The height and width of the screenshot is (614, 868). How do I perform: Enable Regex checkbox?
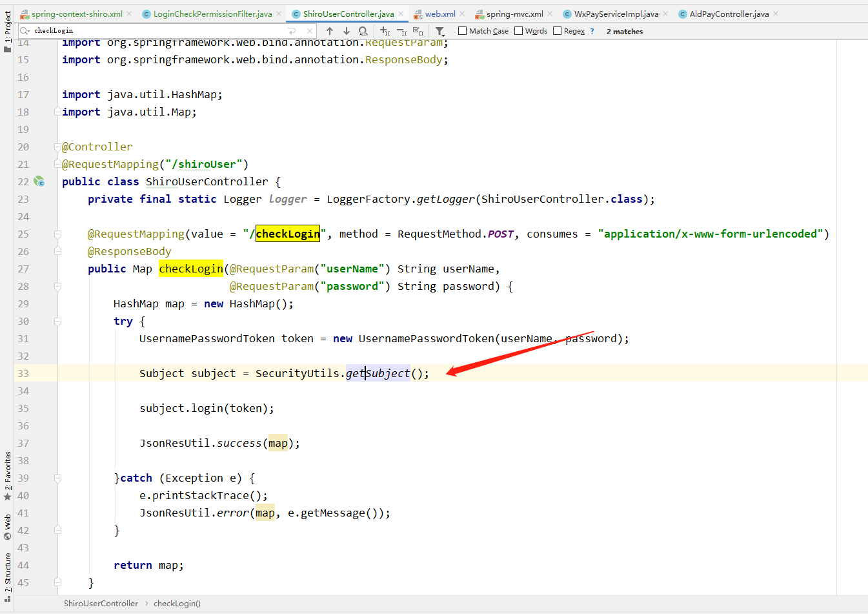[x=557, y=31]
